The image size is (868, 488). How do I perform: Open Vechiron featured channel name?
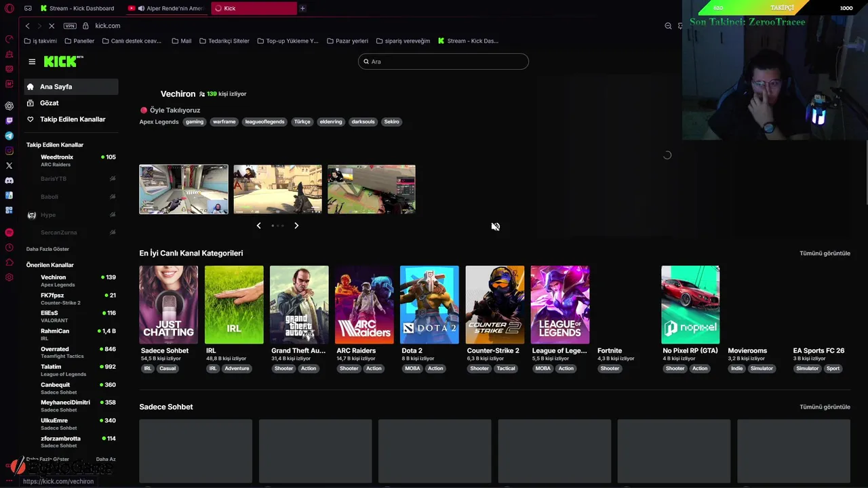178,94
